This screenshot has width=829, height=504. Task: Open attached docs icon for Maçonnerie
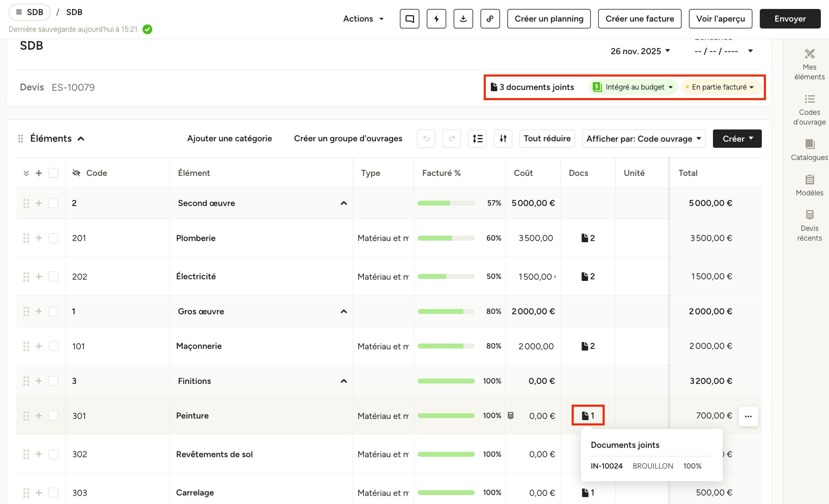click(588, 346)
